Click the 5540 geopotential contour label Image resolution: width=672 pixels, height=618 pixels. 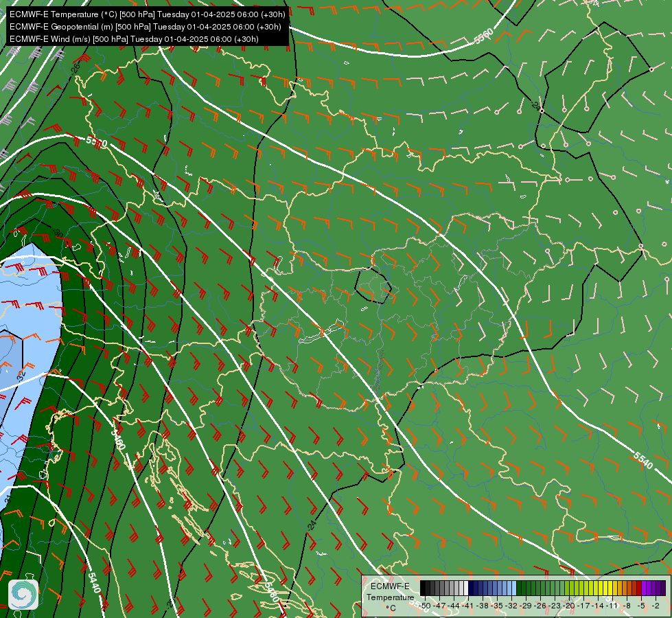pos(643,461)
